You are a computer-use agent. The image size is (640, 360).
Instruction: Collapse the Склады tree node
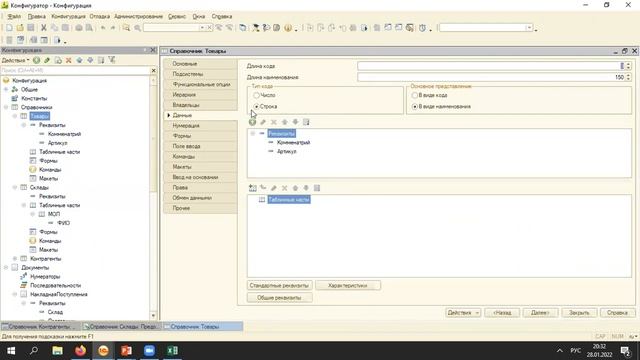[15, 187]
